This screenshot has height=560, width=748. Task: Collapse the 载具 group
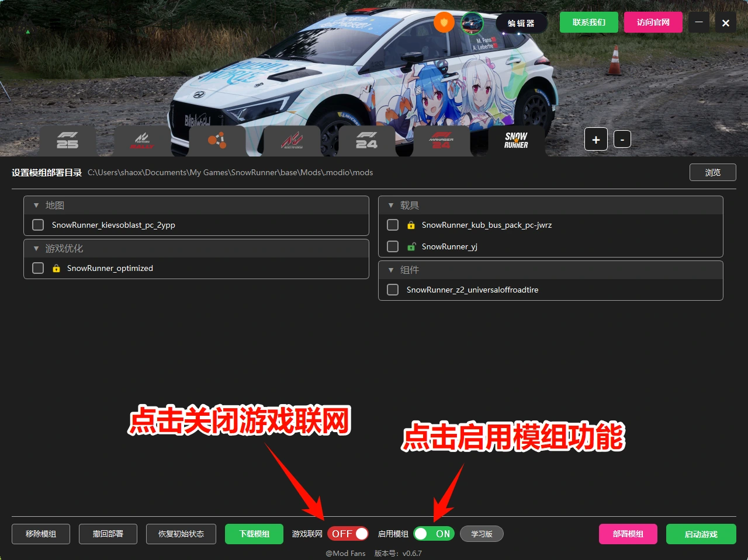[391, 206]
